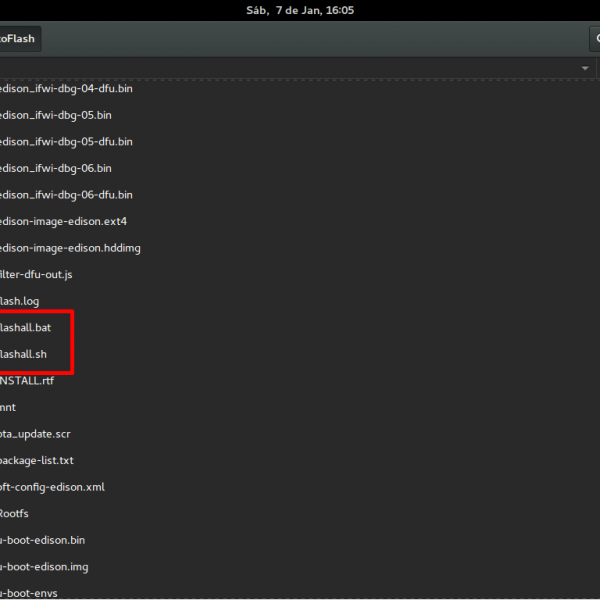600x600 pixels.
Task: Select file u-boot-edison.bin
Action: pyautogui.click(x=42, y=540)
